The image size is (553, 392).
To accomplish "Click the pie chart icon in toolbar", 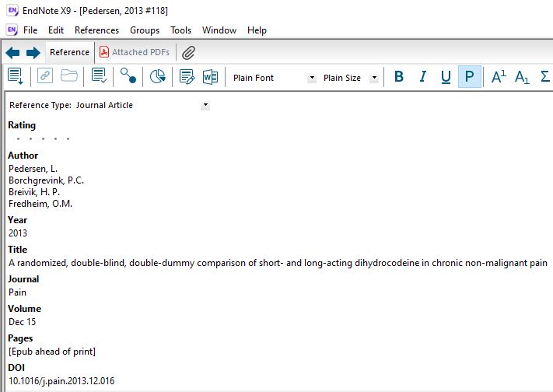I will [158, 77].
